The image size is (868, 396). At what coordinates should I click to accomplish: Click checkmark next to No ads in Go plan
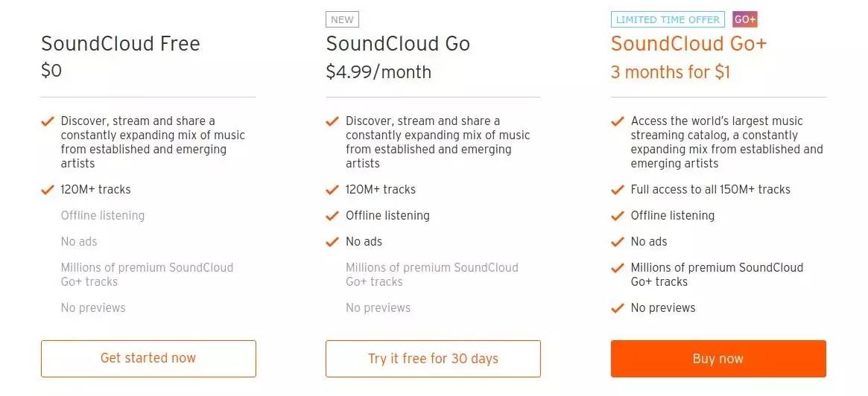pyautogui.click(x=332, y=242)
